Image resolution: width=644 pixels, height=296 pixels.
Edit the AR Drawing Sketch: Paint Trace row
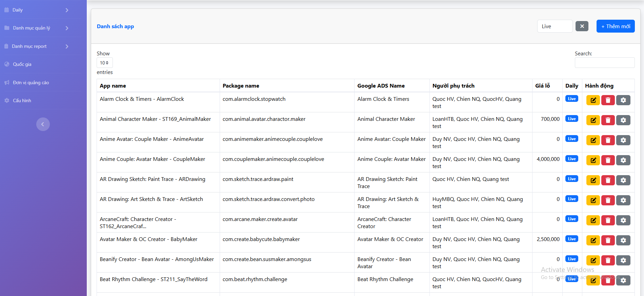point(593,180)
